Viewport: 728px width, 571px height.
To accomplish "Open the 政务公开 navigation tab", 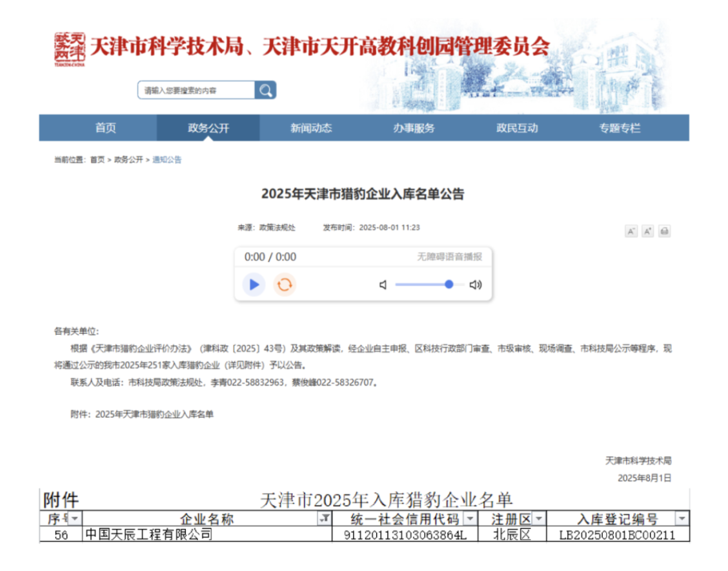I will [x=208, y=128].
